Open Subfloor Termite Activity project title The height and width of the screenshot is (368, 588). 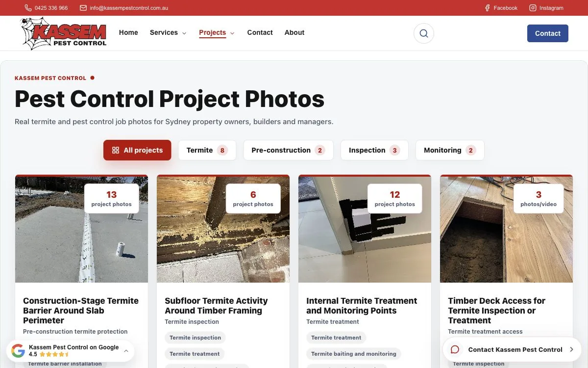tap(216, 306)
